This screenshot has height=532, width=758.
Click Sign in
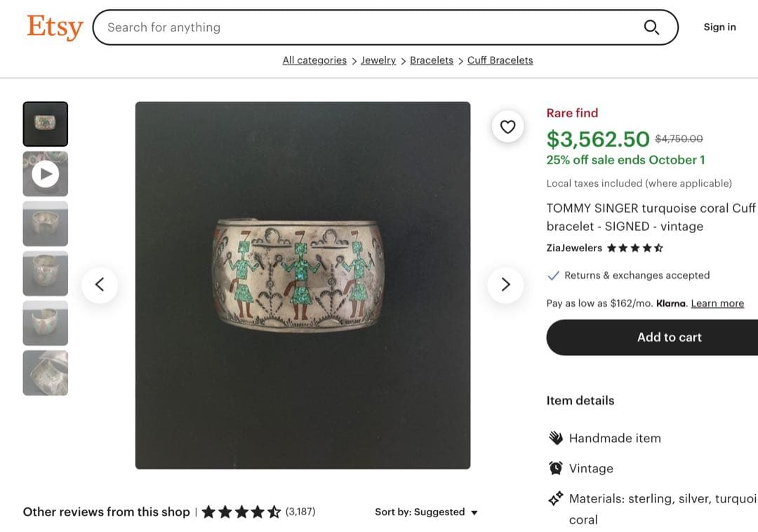click(x=719, y=27)
